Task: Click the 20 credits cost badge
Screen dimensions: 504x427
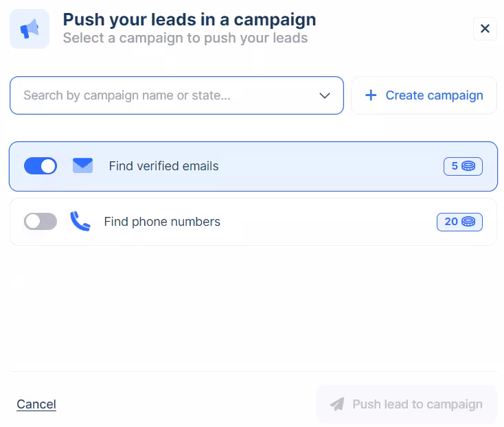Action: coord(459,222)
